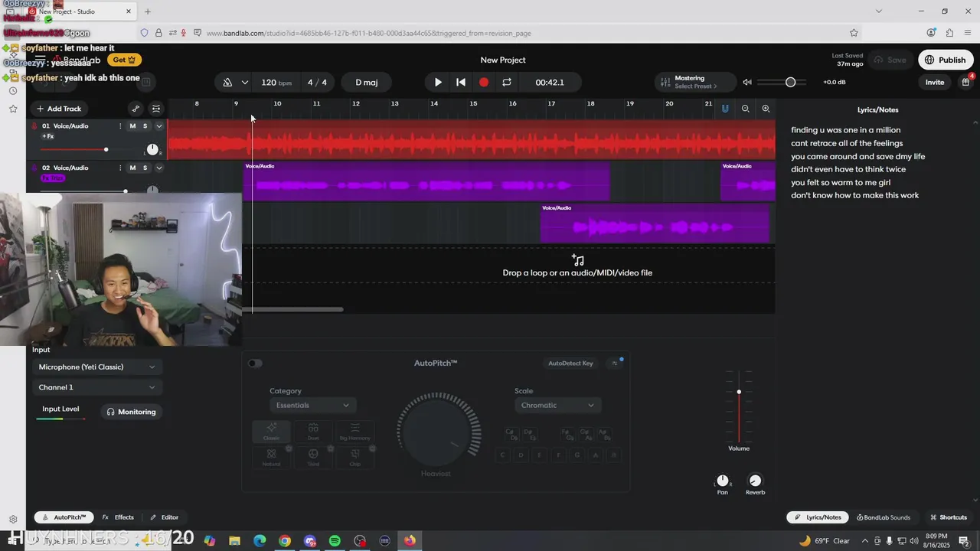Expand track 02 options chevron
The image size is (980, 551).
coord(159,168)
